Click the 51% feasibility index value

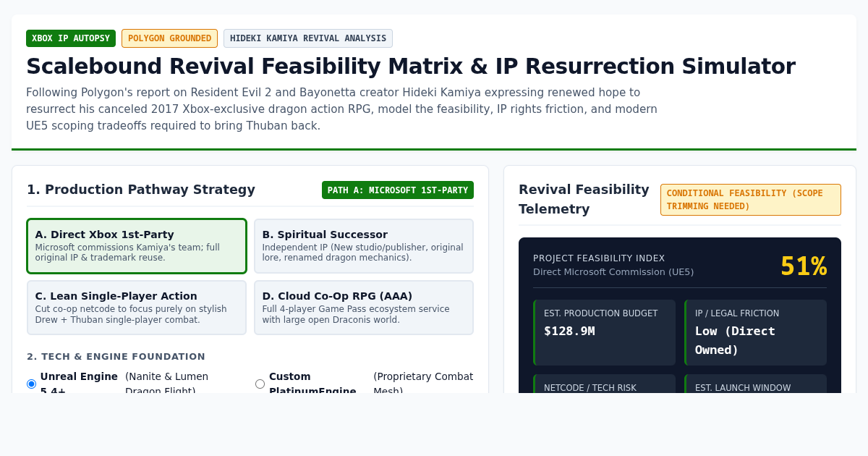(x=803, y=266)
